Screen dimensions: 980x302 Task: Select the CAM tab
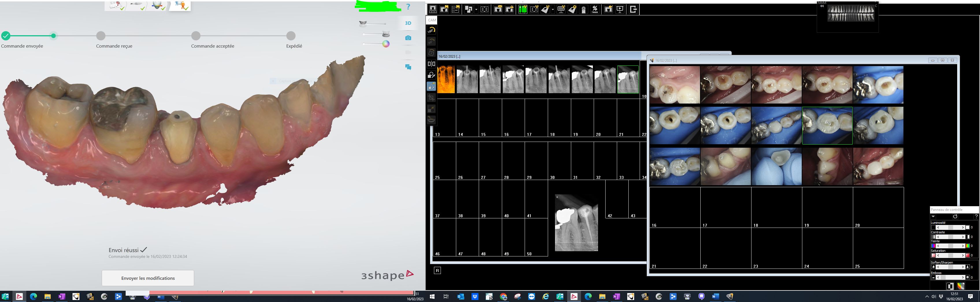pos(432,20)
